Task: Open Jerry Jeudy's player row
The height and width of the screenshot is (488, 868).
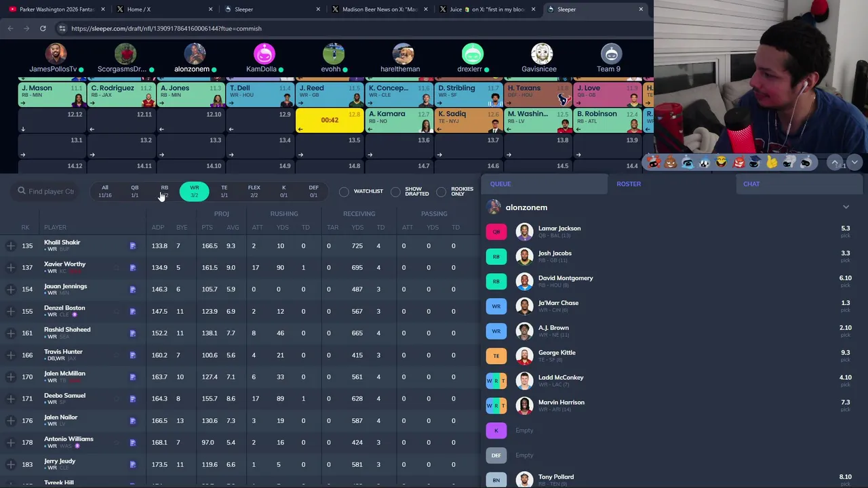Action: tap(240, 464)
